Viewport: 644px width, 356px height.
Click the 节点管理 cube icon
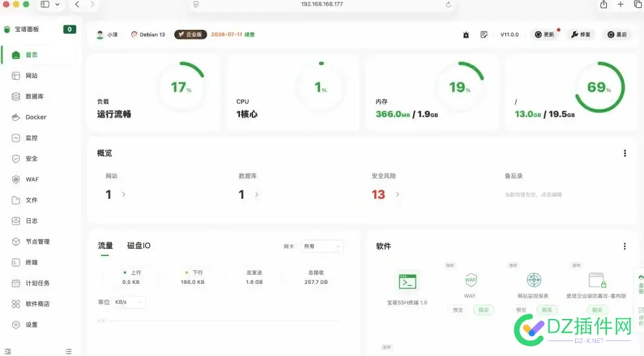click(16, 242)
